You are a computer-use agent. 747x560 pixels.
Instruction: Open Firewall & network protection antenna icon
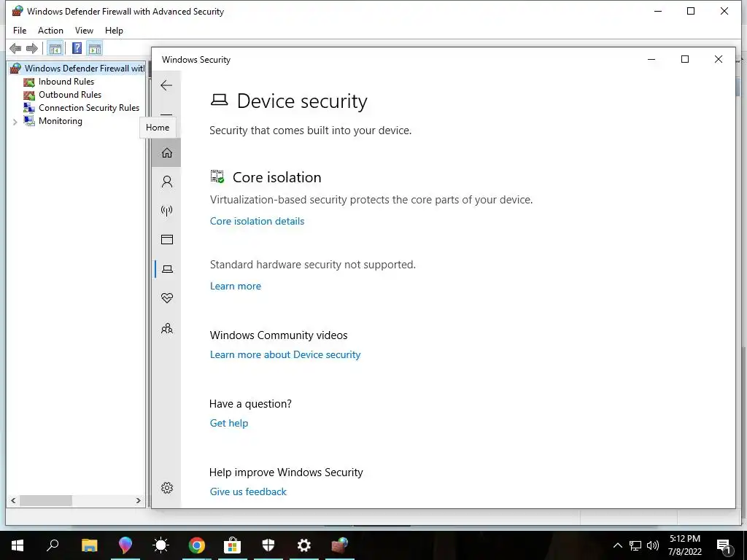(167, 211)
